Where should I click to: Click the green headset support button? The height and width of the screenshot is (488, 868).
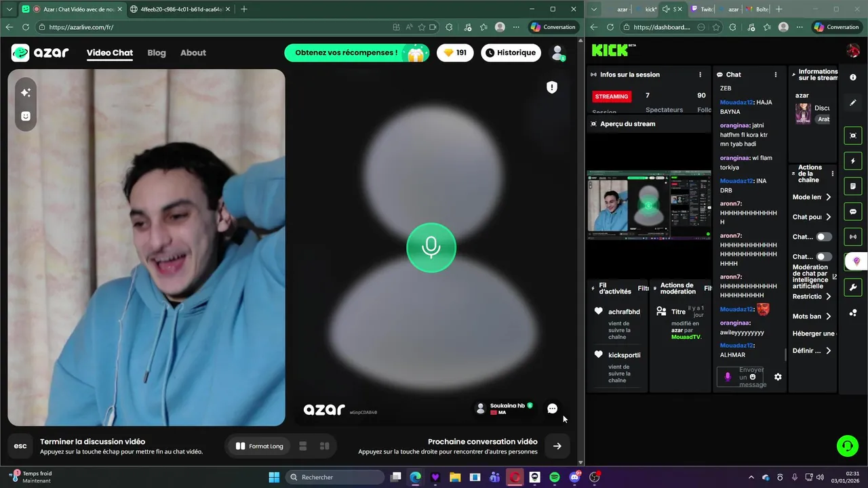tap(847, 446)
